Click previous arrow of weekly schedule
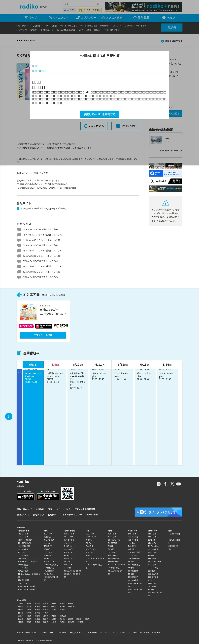The height and width of the screenshot is (644, 199). (x=8, y=416)
